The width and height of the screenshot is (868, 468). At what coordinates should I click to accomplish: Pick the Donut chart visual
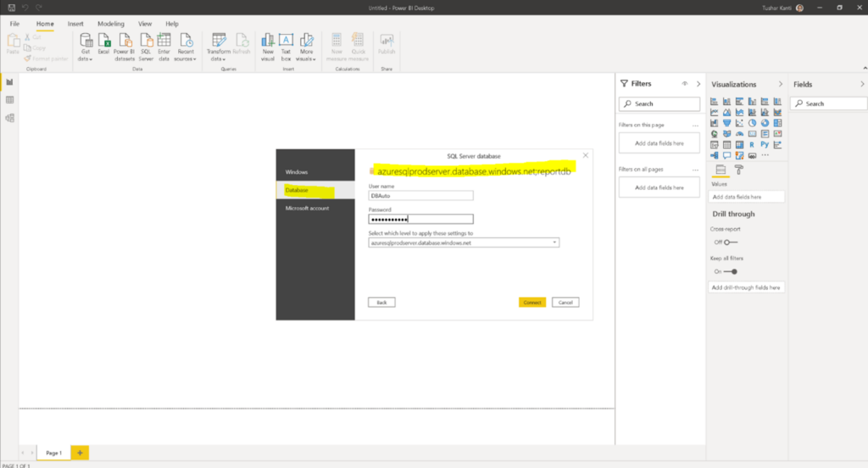765,123
